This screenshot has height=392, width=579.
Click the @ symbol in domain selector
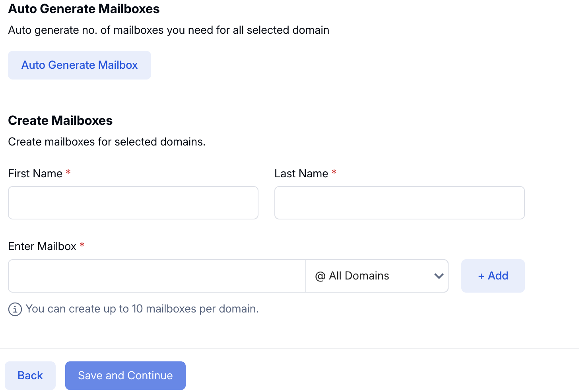tap(320, 276)
